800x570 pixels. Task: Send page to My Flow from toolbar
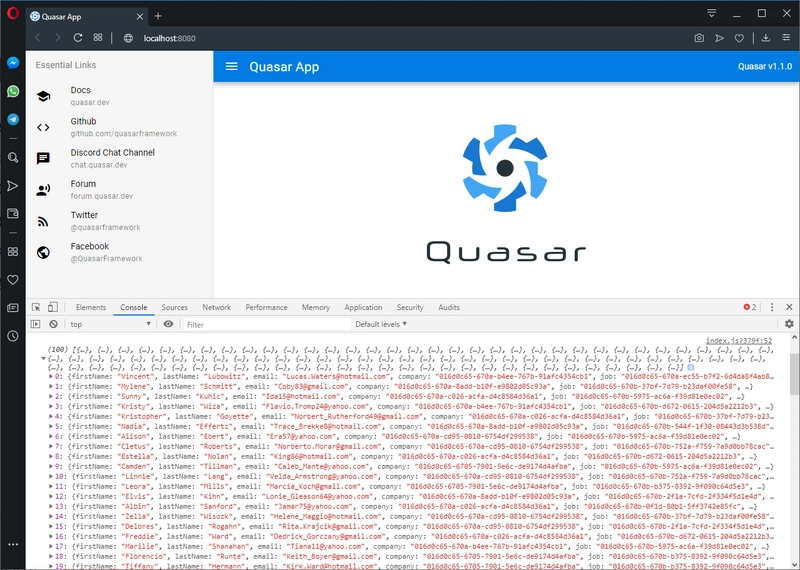pyautogui.click(x=719, y=38)
